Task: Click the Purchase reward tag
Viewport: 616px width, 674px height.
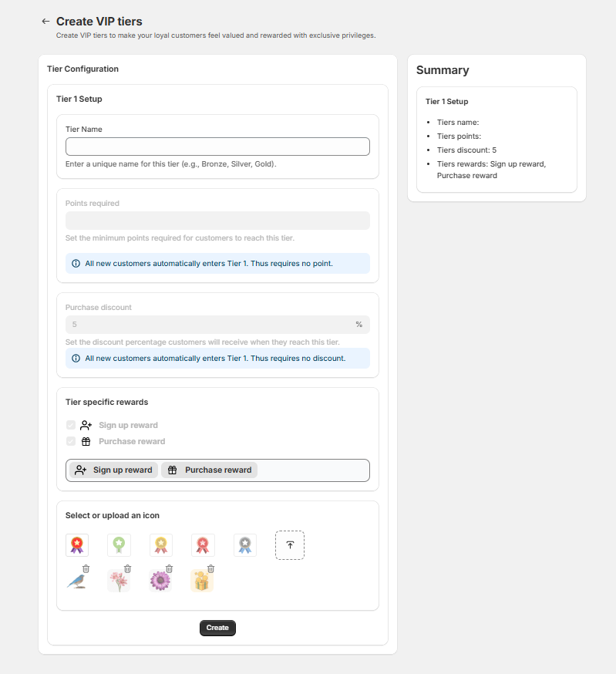Action: click(x=210, y=470)
